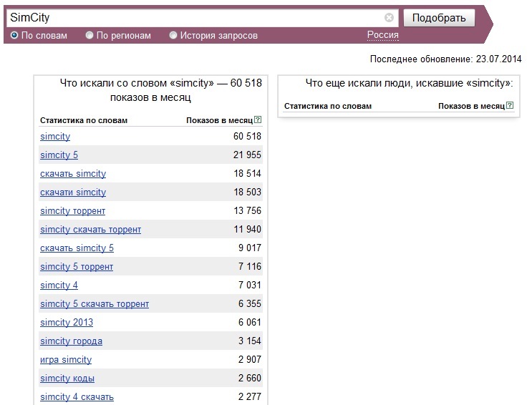Click the value '11 940'
The image size is (532, 405).
tap(247, 229)
